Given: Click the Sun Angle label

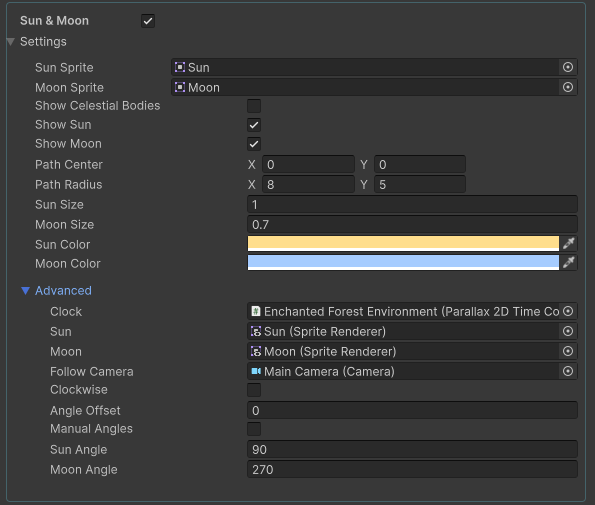Looking at the screenshot, I should (79, 450).
